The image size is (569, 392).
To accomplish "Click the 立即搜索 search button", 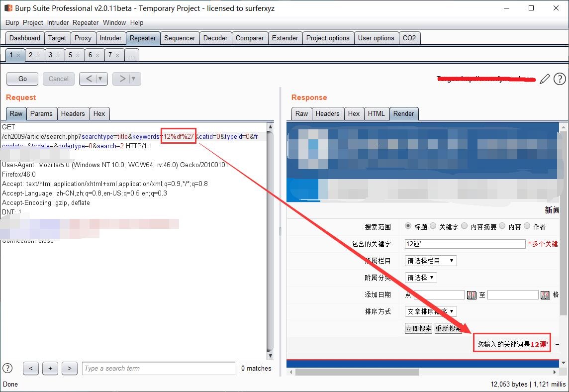I will pos(418,328).
